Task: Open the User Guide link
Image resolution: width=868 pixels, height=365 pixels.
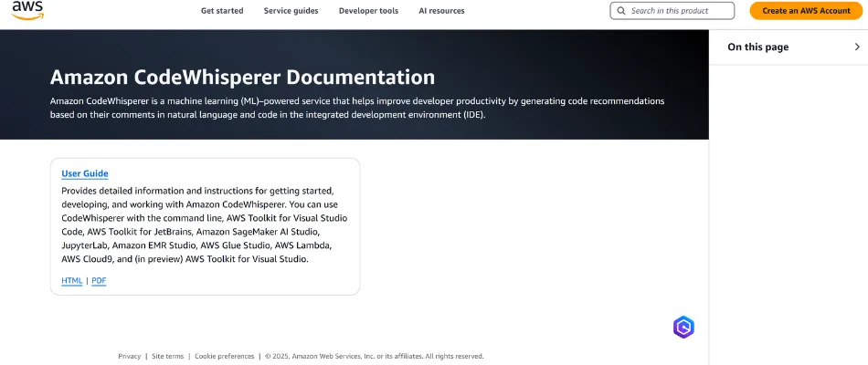Action: click(x=85, y=173)
